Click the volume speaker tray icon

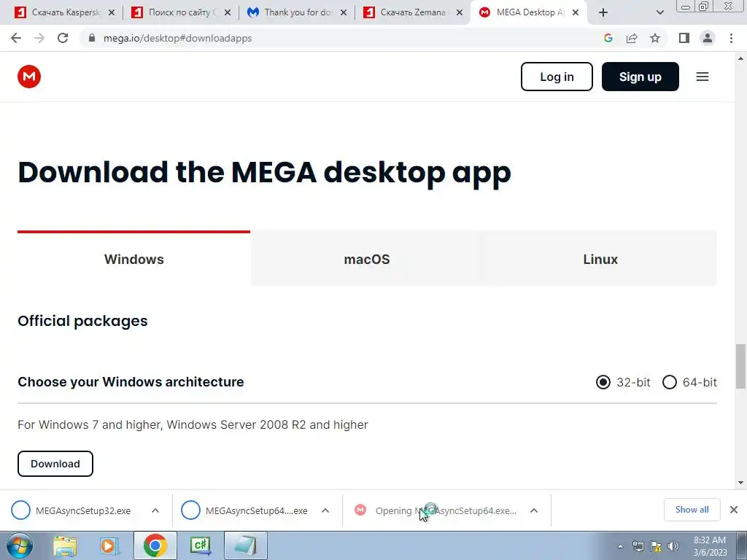pos(673,546)
